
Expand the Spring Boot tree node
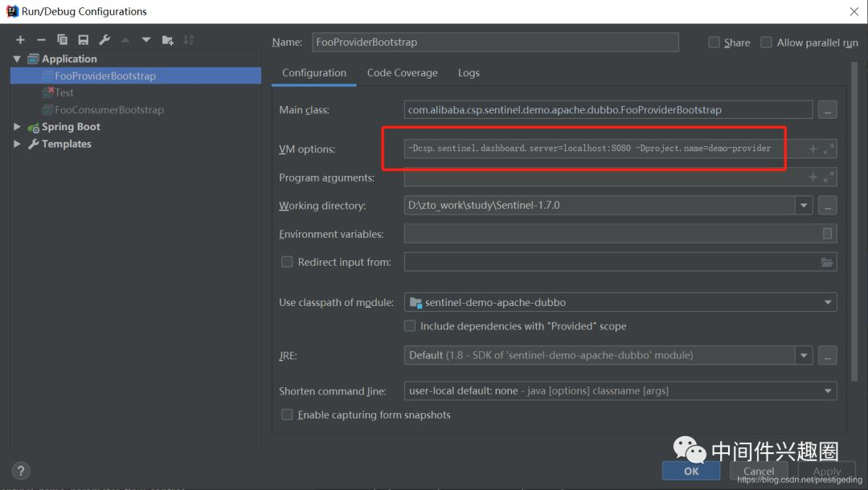tap(17, 127)
